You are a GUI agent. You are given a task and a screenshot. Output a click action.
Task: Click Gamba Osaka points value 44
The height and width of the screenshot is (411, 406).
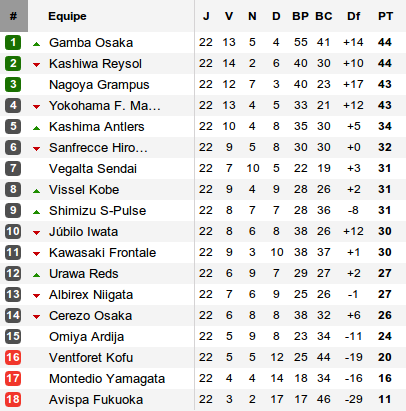pos(385,42)
